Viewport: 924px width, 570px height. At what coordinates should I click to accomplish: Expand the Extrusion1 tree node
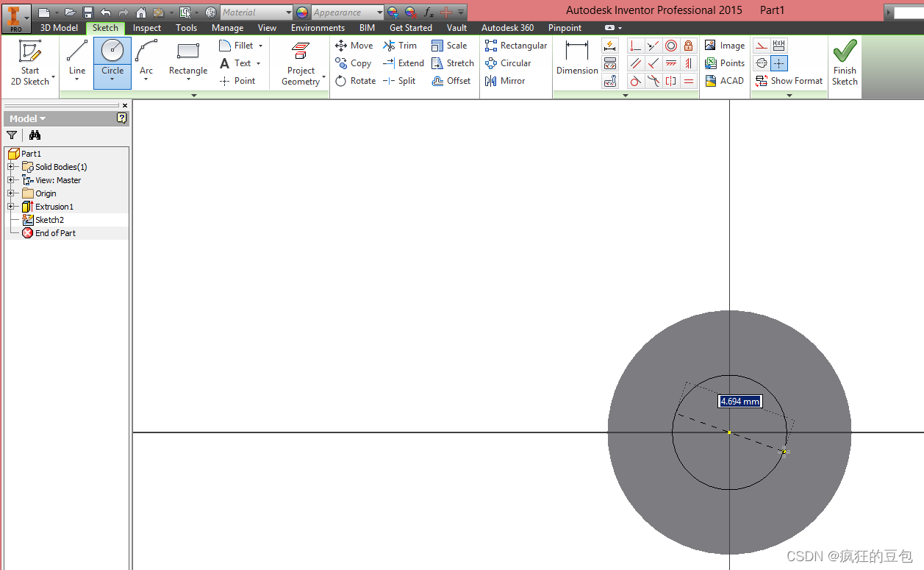click(x=11, y=207)
